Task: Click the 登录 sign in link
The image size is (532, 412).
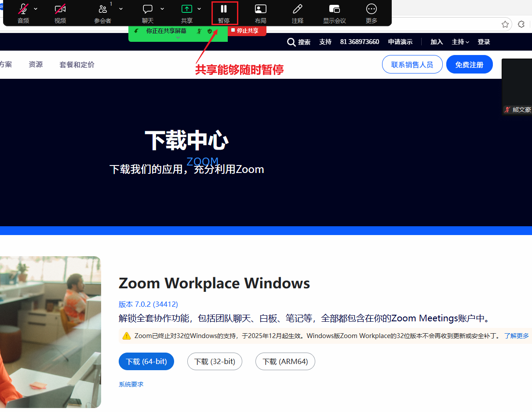Action: (x=484, y=42)
